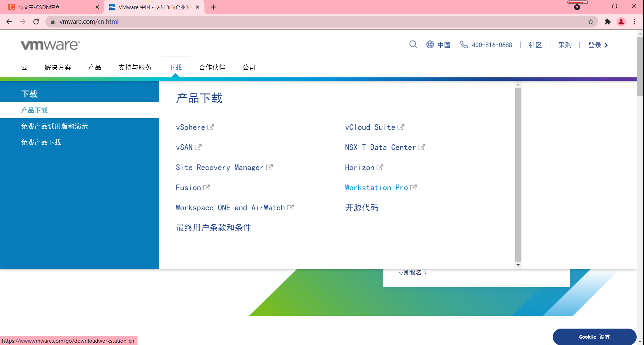Close the VMware 中国 tab
Viewport: 644px width, 345px height.
point(198,7)
